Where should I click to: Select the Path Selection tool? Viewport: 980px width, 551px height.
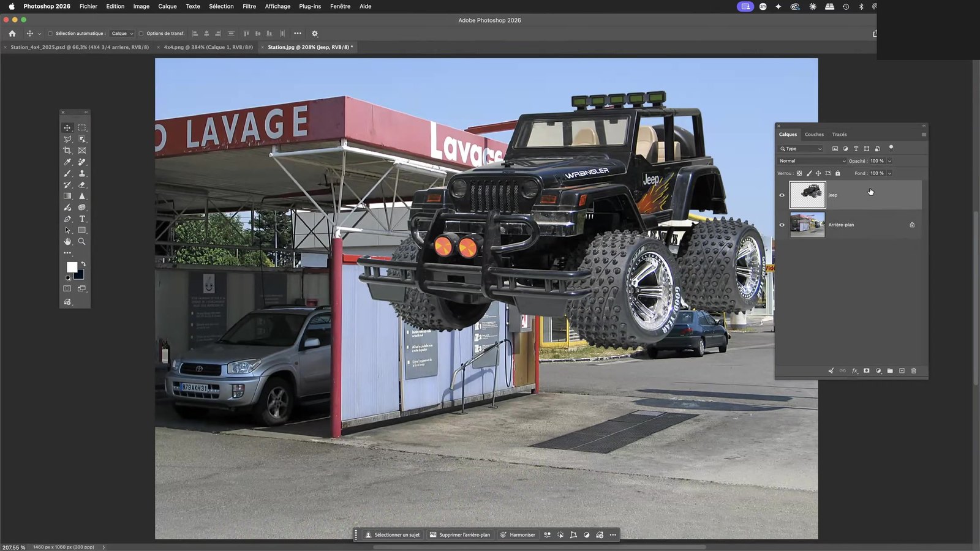[x=67, y=230]
